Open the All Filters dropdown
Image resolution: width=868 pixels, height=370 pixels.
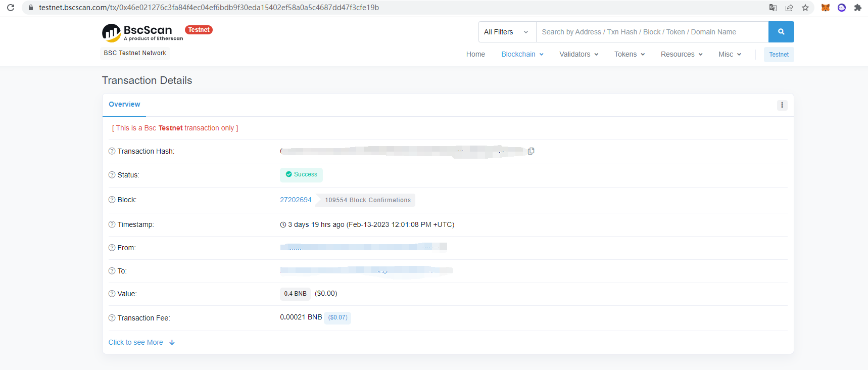click(507, 32)
